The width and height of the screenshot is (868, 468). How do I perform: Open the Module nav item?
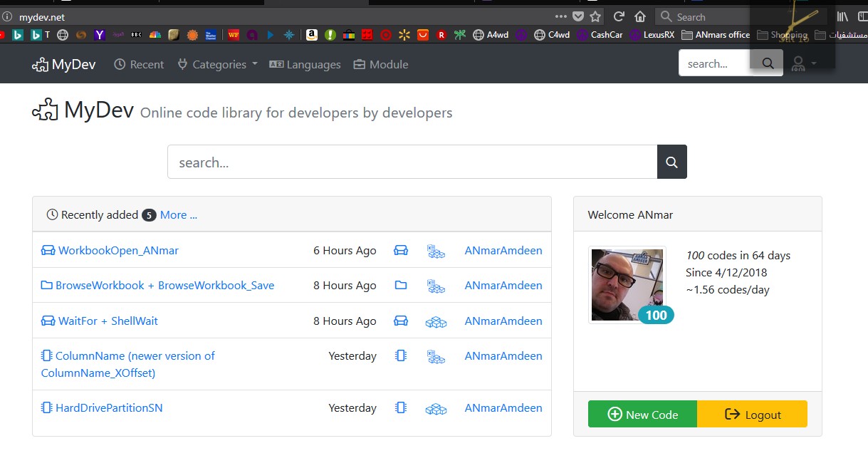click(381, 65)
